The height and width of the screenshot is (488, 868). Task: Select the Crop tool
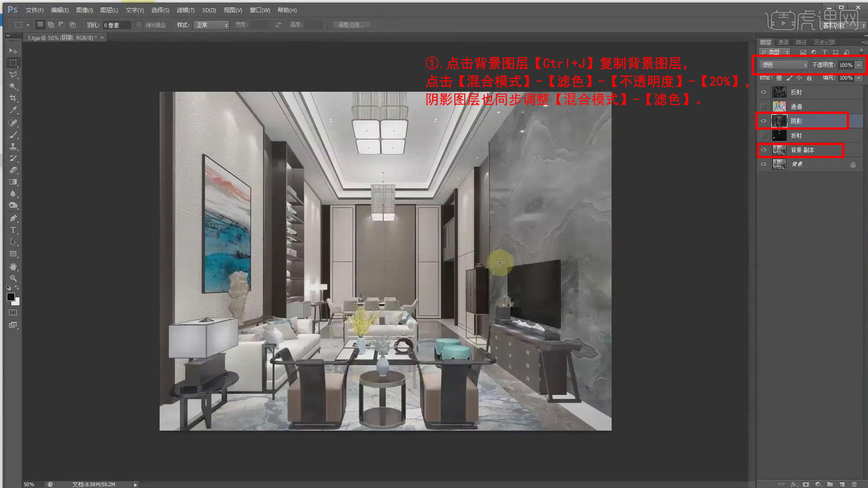[13, 98]
